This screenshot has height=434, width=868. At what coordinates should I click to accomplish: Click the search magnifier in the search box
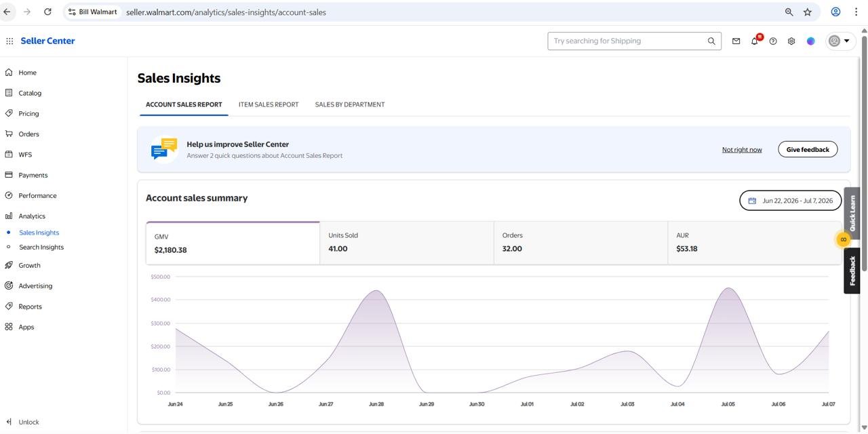click(711, 41)
